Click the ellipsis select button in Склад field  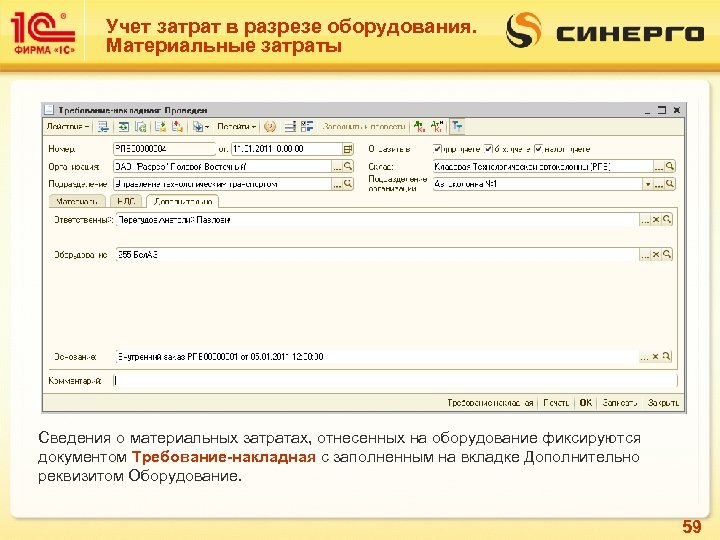pyautogui.click(x=658, y=166)
